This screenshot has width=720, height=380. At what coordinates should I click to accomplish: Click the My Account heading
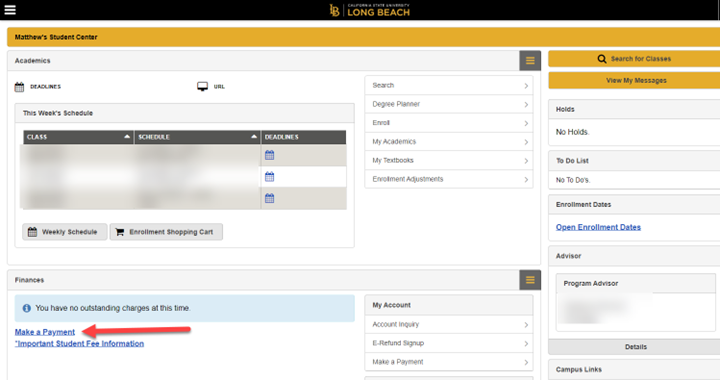tap(392, 305)
